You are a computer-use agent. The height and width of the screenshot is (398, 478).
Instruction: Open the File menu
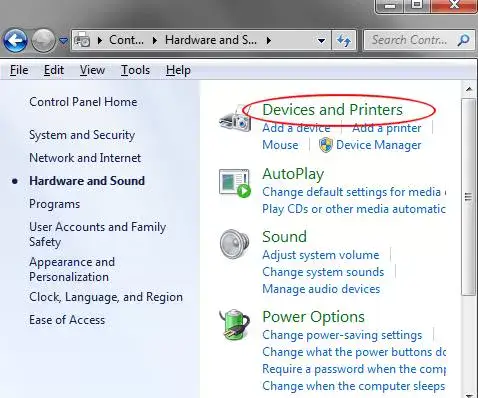click(19, 70)
